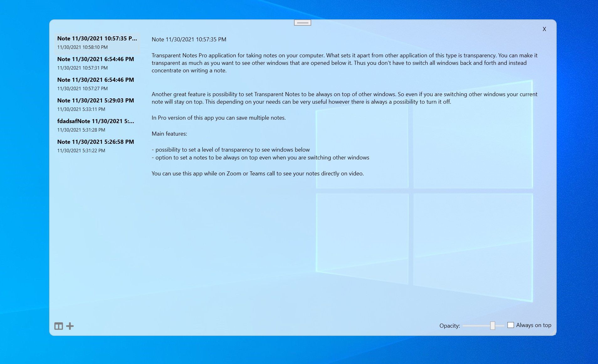Image resolution: width=598 pixels, height=364 pixels.
Task: Enable the Always on top checkbox
Action: click(511, 325)
